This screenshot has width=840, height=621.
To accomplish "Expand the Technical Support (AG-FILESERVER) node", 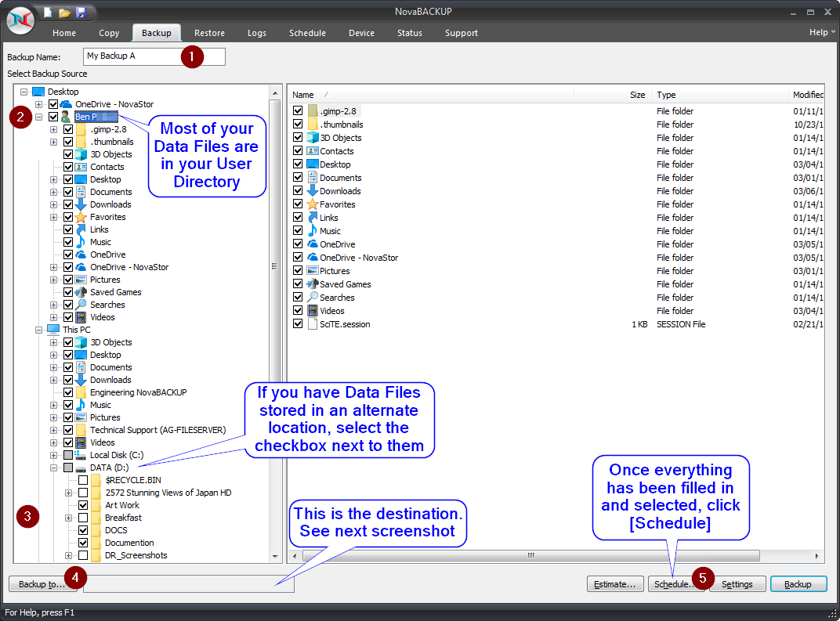I will pyautogui.click(x=53, y=430).
